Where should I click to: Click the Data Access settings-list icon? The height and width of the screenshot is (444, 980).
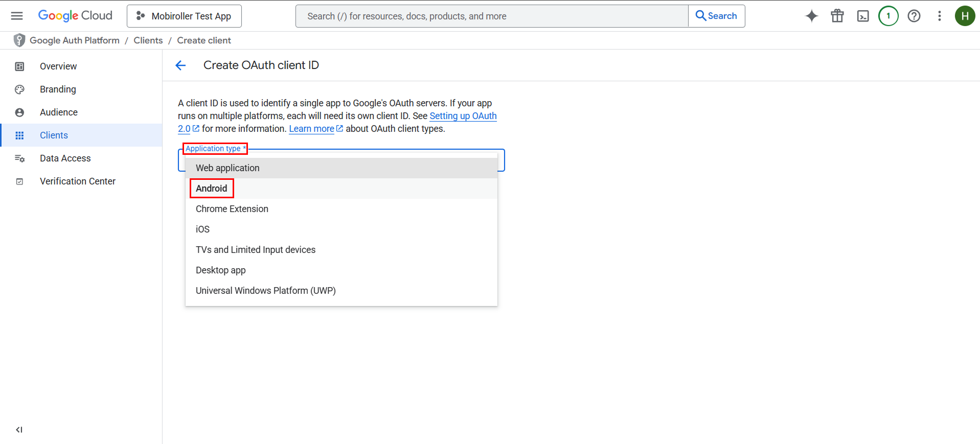(19, 158)
